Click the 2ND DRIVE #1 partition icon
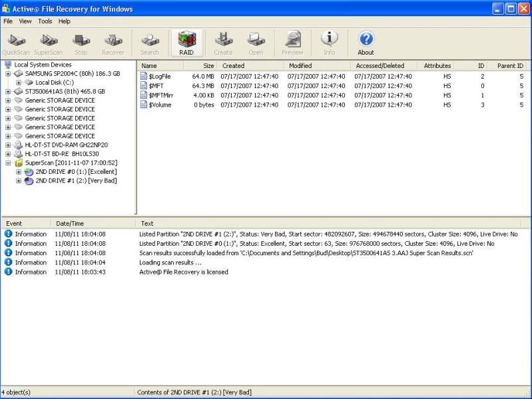This screenshot has height=399, width=532. tap(29, 181)
